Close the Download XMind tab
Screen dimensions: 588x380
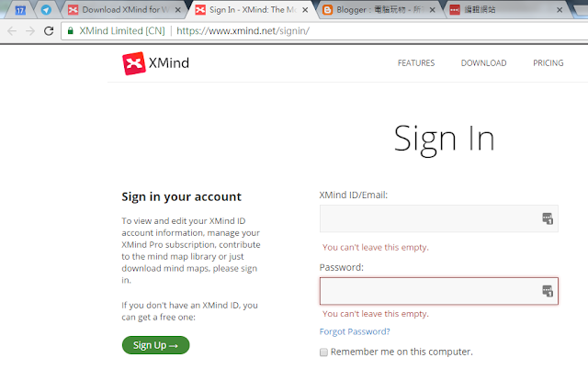pos(177,10)
